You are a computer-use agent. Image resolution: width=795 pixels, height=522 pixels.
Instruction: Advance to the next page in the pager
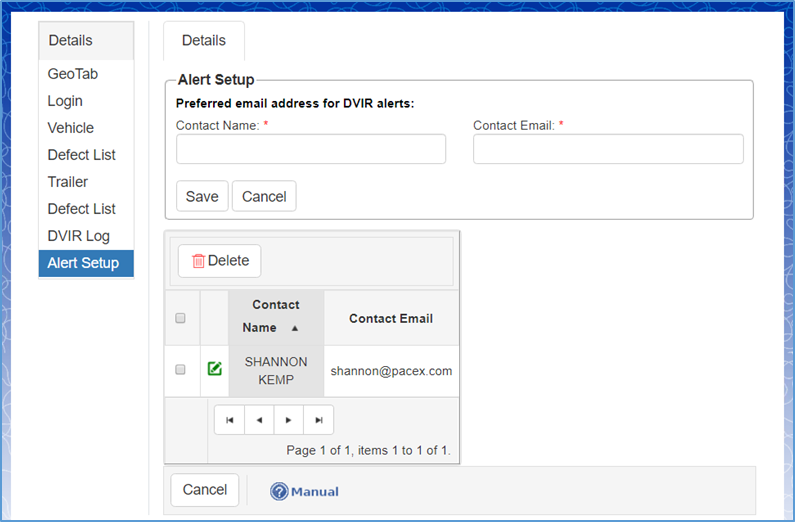click(x=288, y=420)
